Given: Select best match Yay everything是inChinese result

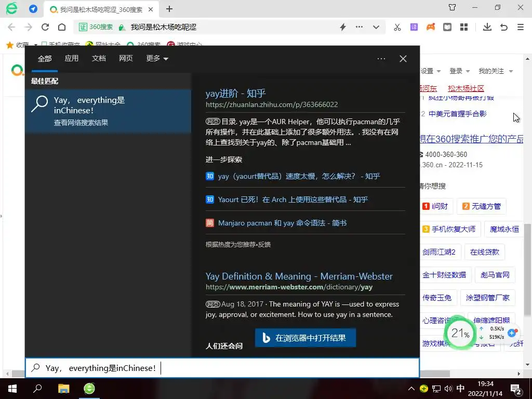Looking at the screenshot, I should coord(108,111).
